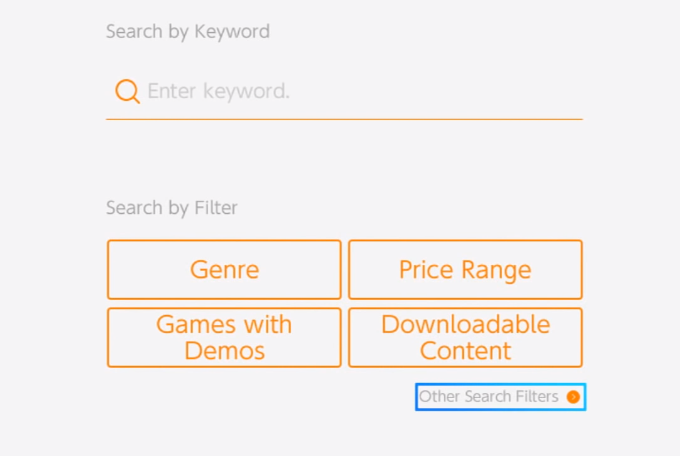The image size is (680, 456).
Task: Select the Games with Demos filter
Action: [x=224, y=337]
